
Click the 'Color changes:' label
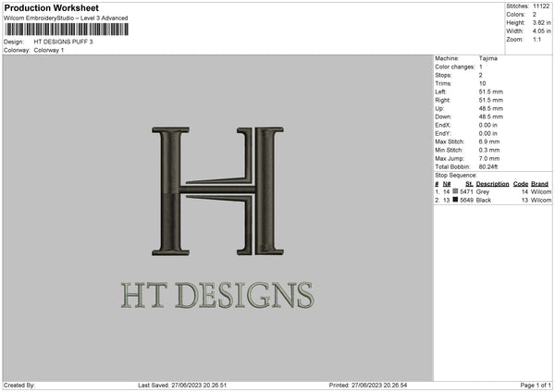coord(455,67)
